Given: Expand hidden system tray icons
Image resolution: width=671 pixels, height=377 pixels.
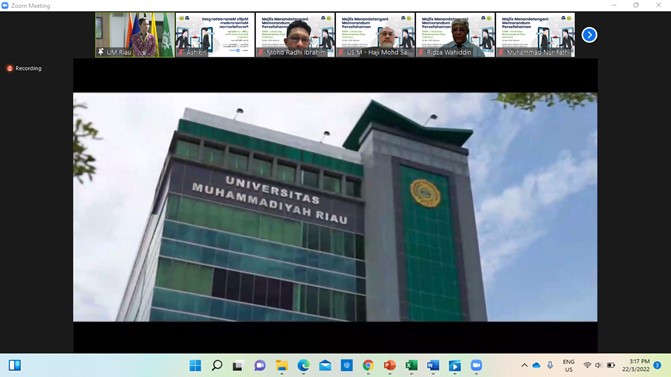Looking at the screenshot, I should tap(524, 365).
